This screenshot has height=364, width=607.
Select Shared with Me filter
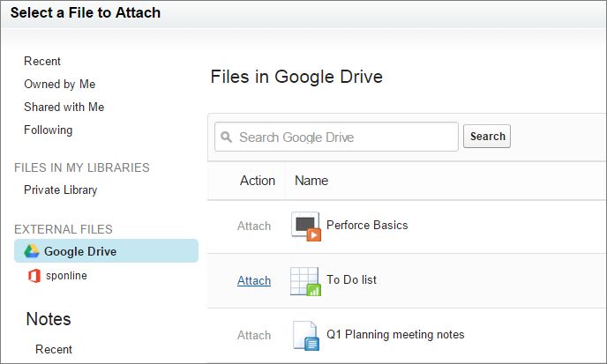[x=64, y=107]
